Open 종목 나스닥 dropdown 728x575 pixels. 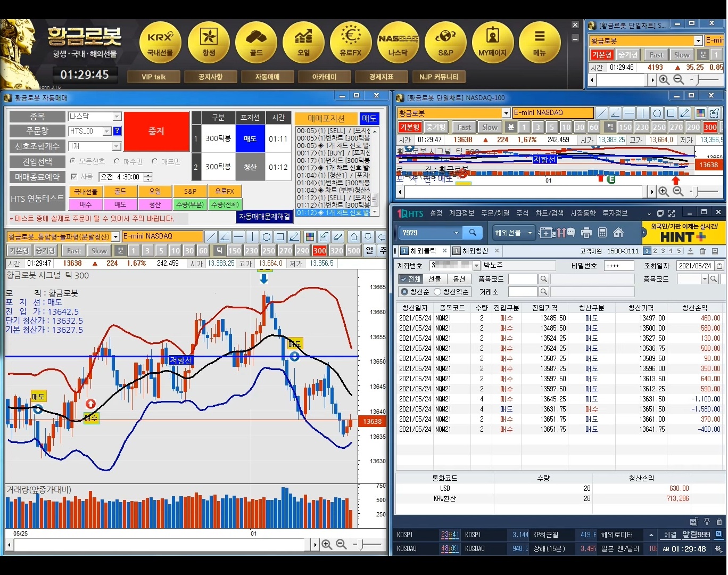click(117, 117)
